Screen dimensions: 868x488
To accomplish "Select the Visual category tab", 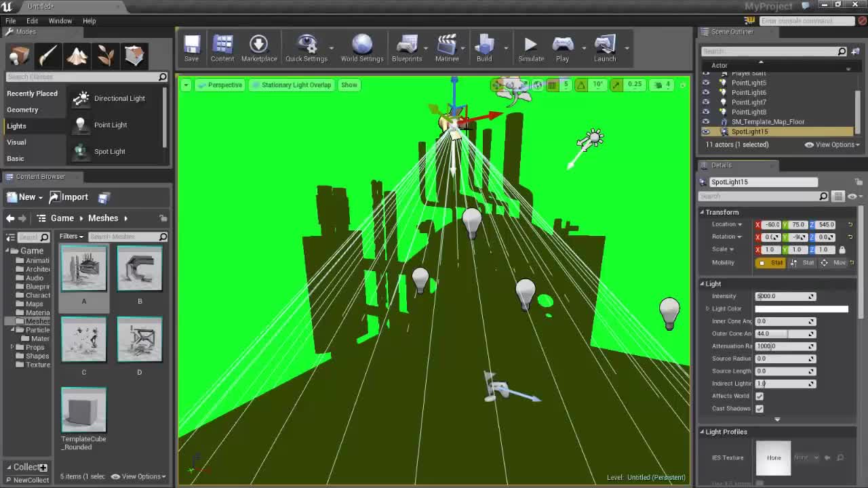I will 16,142.
